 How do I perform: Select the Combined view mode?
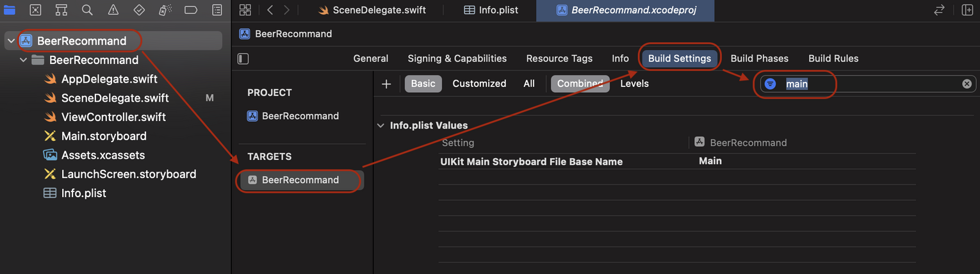point(580,84)
